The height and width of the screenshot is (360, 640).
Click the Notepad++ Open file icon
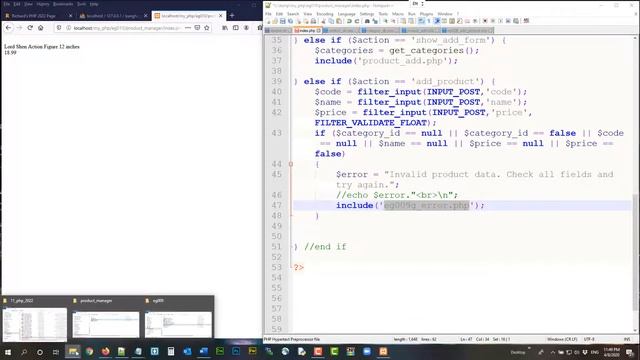pos(275,21)
